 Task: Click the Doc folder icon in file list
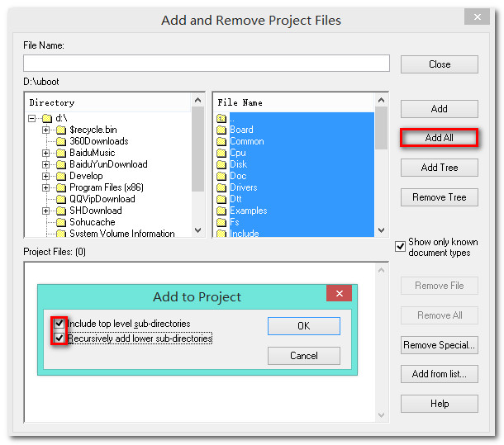221,176
